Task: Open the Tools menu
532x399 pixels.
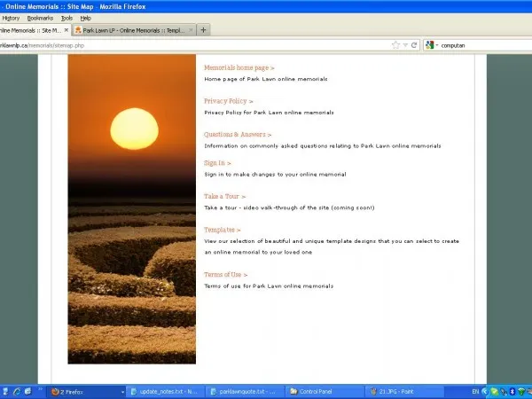Action: 66,18
